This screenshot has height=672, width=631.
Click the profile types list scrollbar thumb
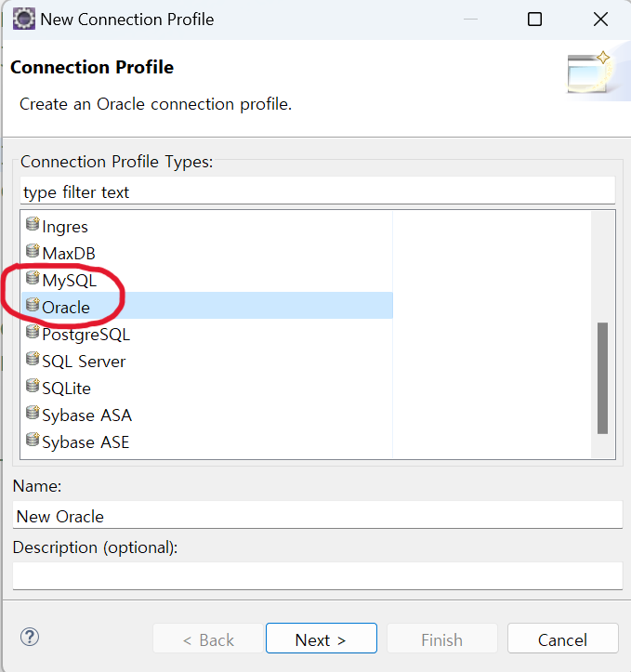[603, 378]
